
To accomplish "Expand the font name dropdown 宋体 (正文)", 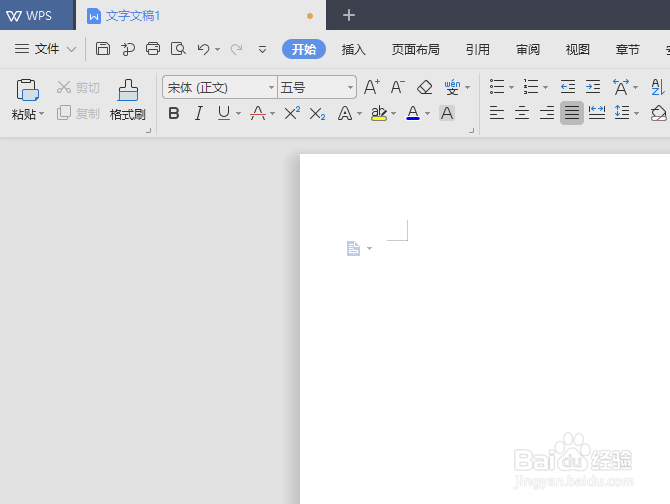I will point(271,88).
